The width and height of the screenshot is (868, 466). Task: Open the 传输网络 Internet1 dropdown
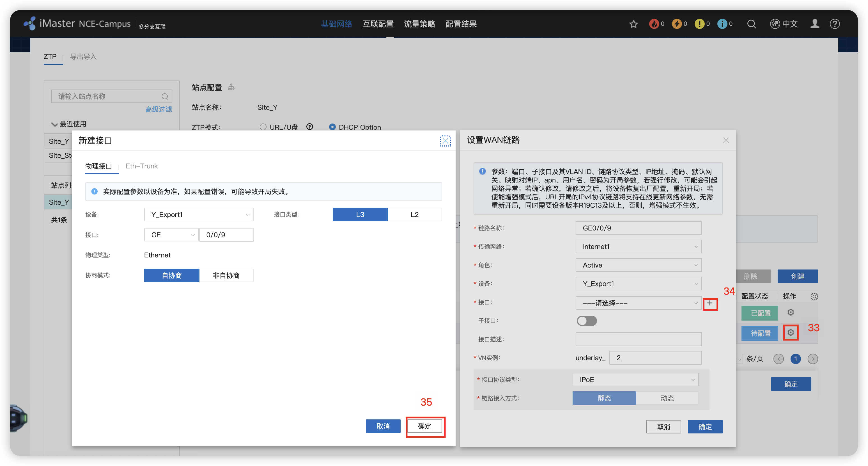[x=638, y=246]
